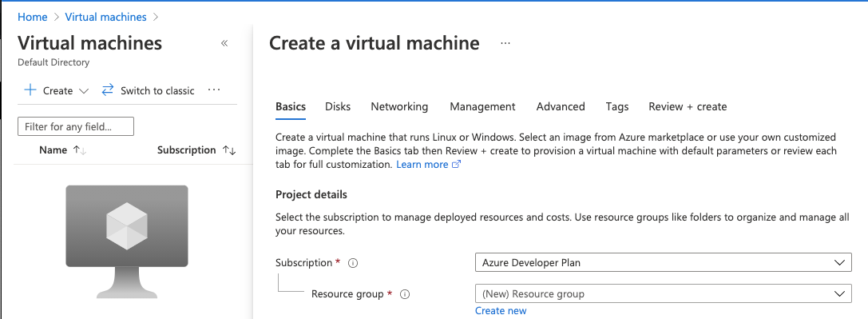Image resolution: width=868 pixels, height=319 pixels.
Task: Open the Subscription dropdown Azure Developer Plan
Action: (664, 262)
